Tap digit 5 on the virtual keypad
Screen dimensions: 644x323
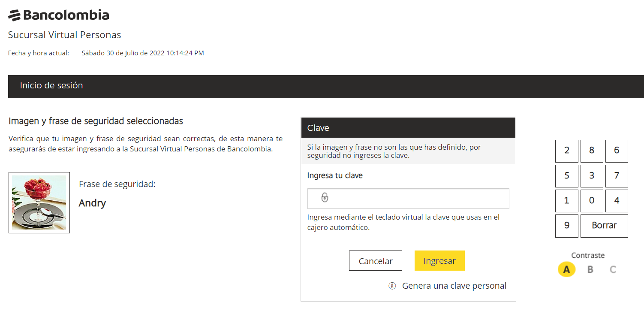(x=567, y=176)
